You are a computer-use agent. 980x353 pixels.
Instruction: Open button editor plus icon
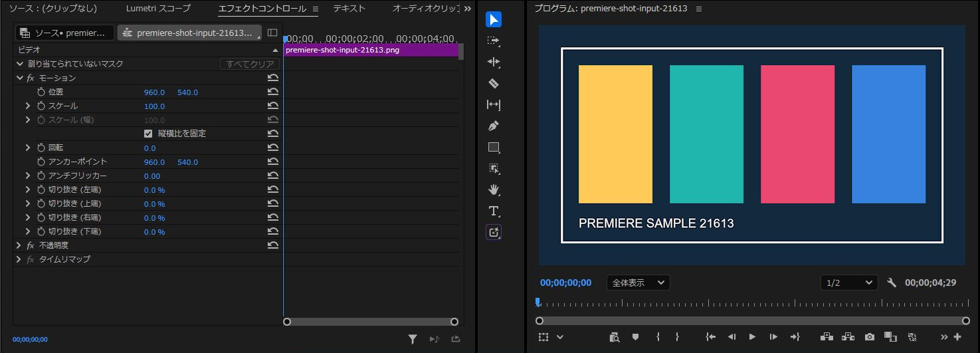point(957,337)
